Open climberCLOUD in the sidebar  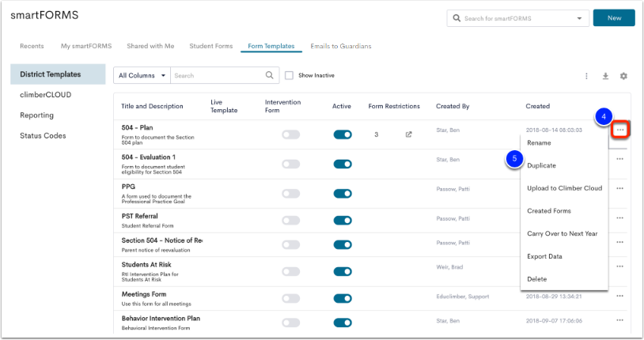click(x=46, y=95)
